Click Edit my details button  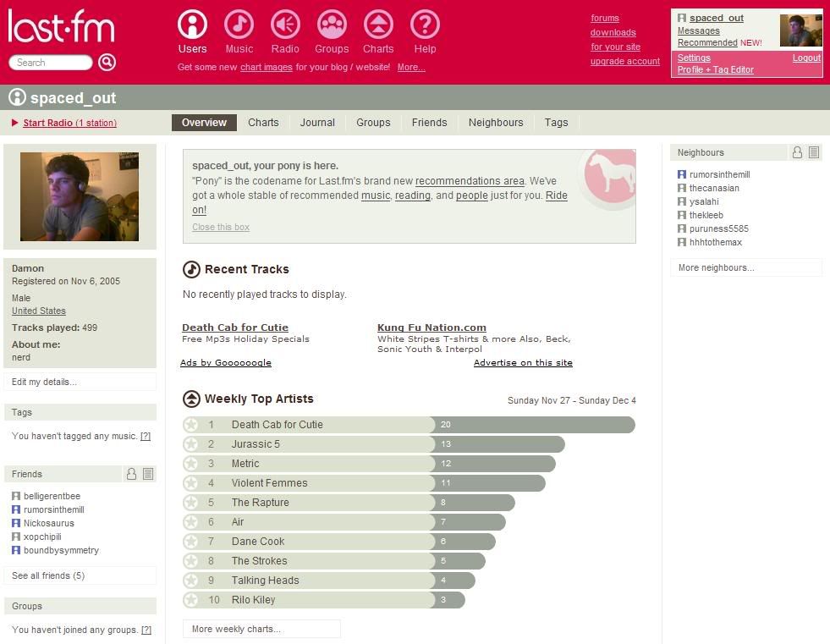[x=80, y=382]
